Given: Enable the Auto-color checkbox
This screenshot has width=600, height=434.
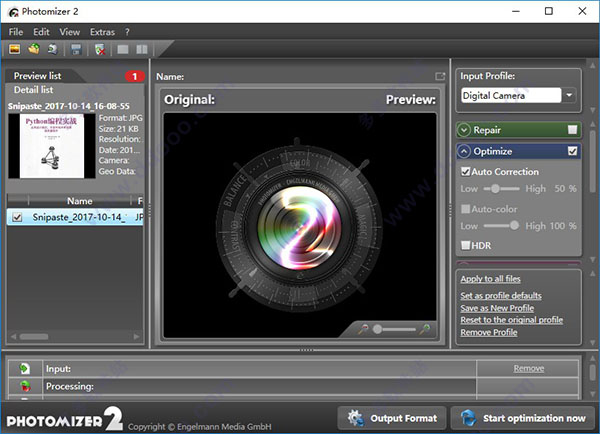Looking at the screenshot, I should click(x=465, y=209).
